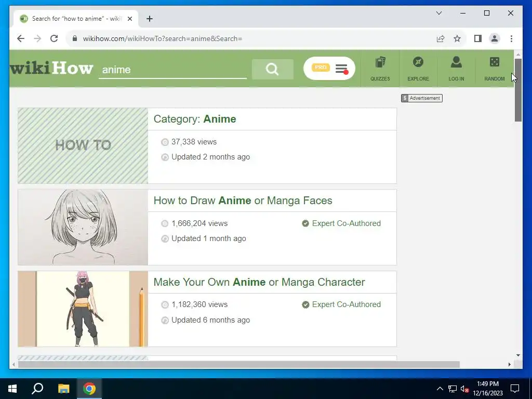Click the Log In icon
Image resolution: width=532 pixels, height=399 pixels.
[x=456, y=69]
